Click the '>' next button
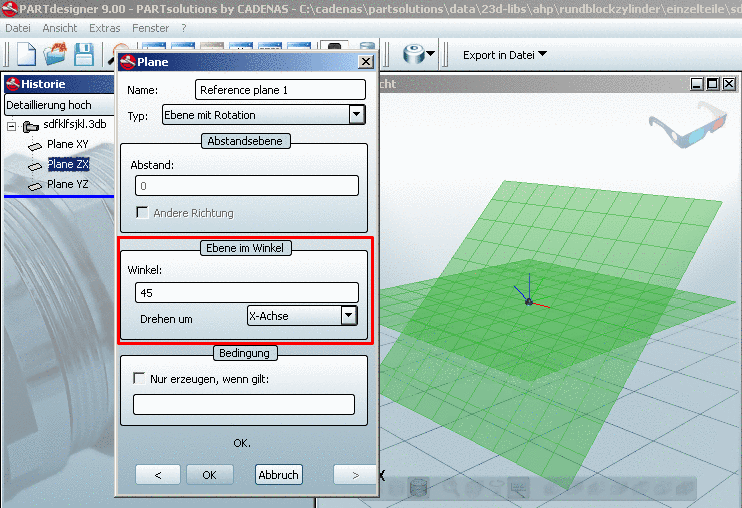The width and height of the screenshot is (742, 508). [355, 474]
